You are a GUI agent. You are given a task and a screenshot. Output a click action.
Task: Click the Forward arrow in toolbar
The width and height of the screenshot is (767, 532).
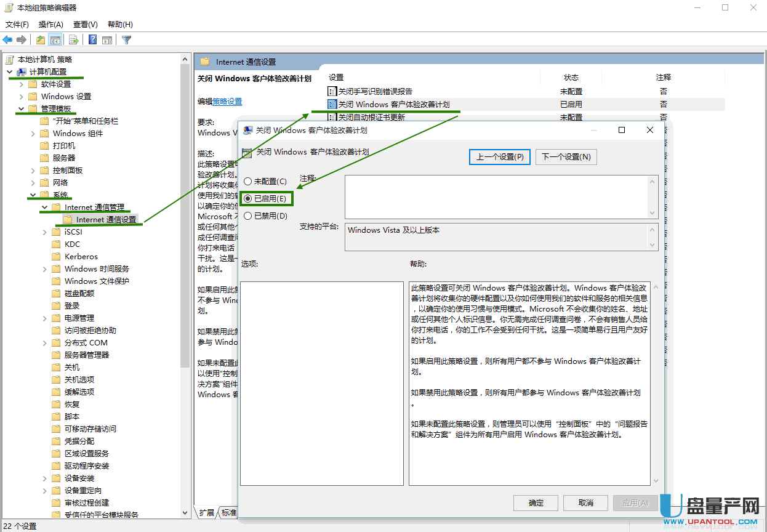coord(22,40)
